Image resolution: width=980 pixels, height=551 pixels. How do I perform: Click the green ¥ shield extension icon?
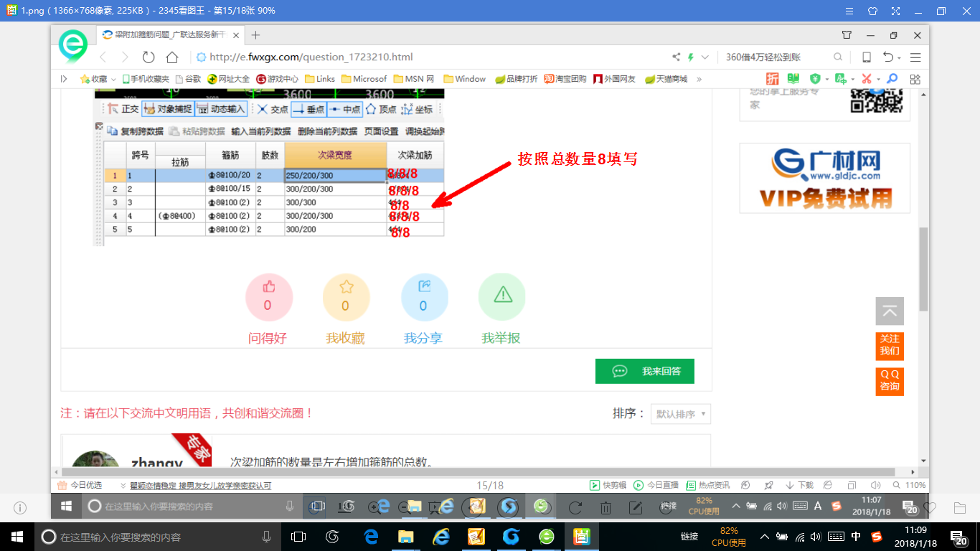815,79
